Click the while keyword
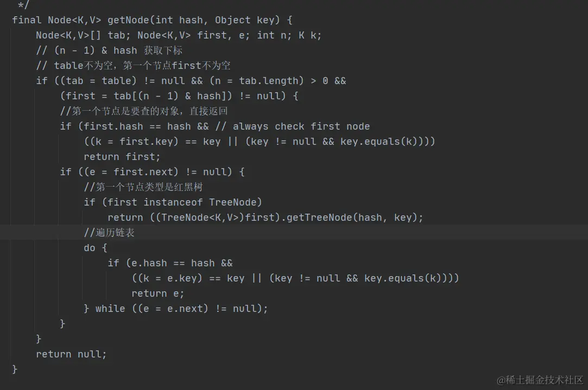588x390 pixels. pos(110,309)
